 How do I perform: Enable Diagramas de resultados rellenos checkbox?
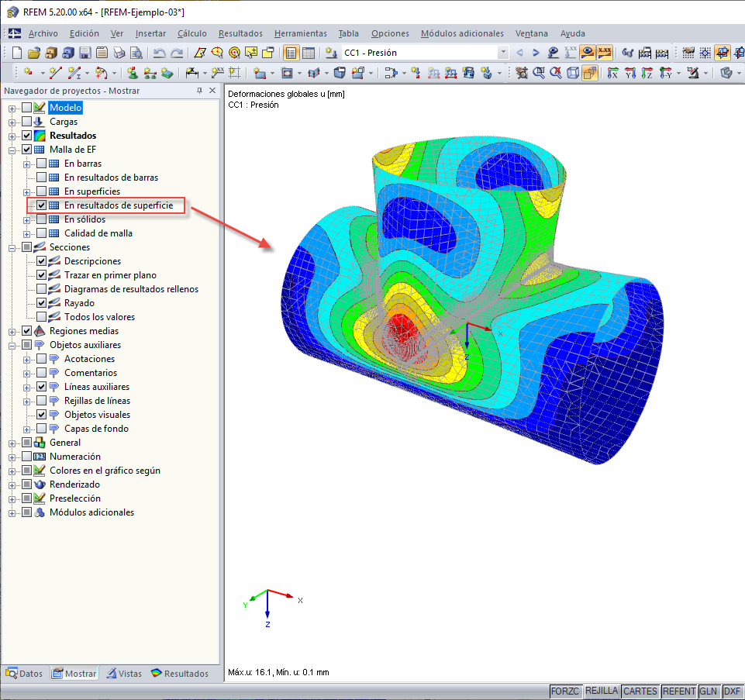coord(41,289)
